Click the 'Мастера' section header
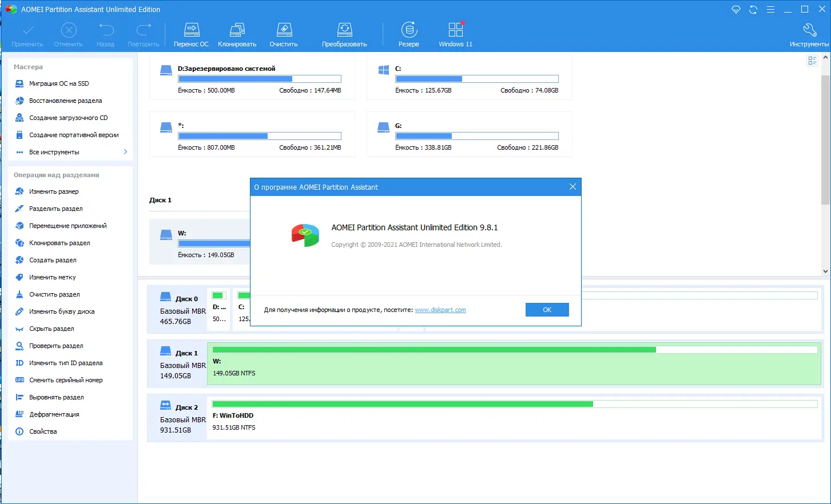831x504 pixels. (x=28, y=67)
